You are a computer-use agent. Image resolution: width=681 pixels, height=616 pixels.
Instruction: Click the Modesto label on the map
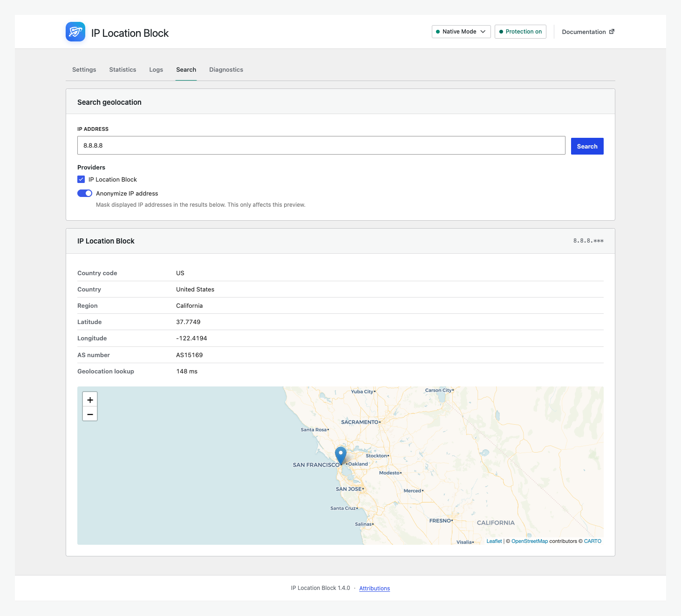point(389,473)
